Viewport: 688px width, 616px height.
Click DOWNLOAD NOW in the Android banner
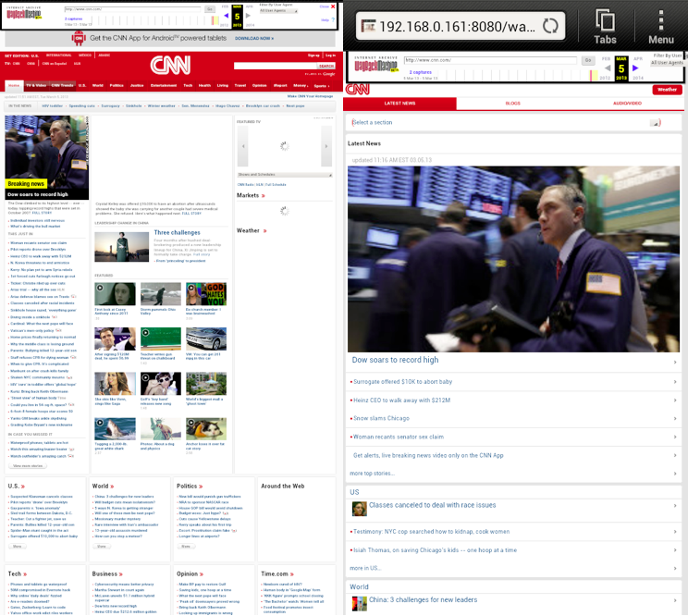click(254, 39)
